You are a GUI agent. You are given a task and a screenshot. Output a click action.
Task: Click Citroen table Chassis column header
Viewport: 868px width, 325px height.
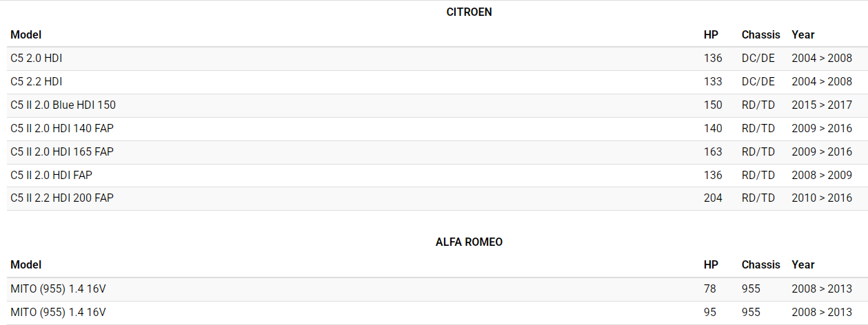pos(760,34)
